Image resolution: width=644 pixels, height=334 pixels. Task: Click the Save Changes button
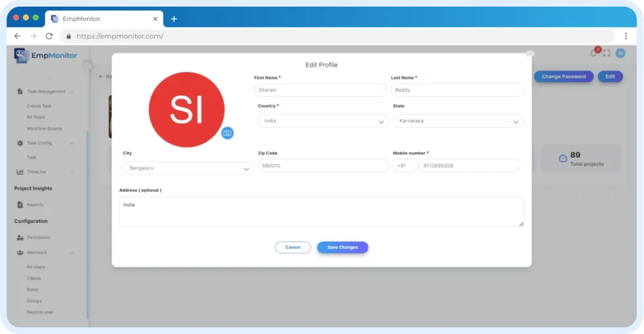[x=342, y=247]
